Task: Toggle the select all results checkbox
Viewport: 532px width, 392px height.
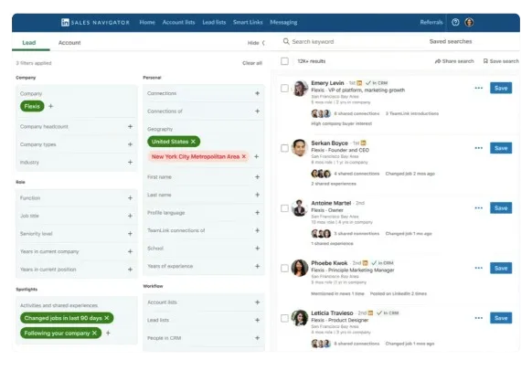Action: tap(284, 61)
